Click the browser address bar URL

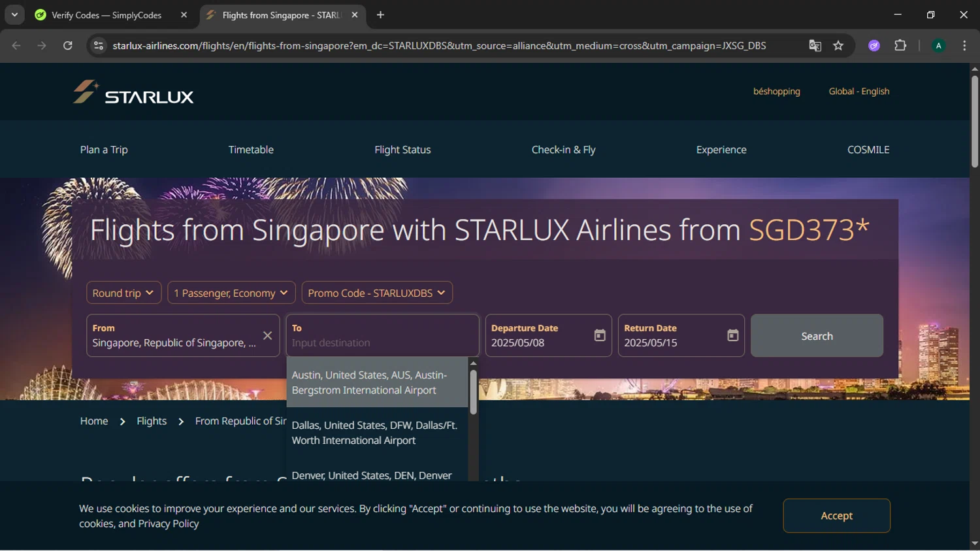(439, 46)
